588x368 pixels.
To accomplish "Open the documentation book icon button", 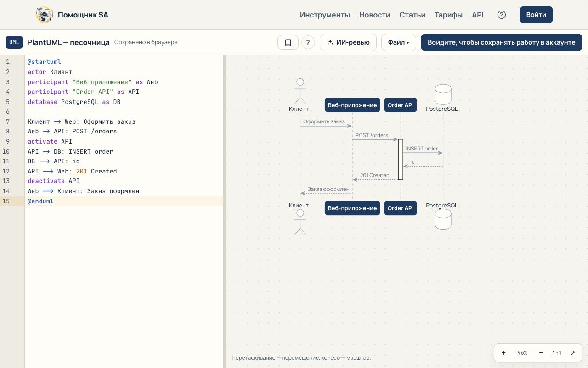I will pyautogui.click(x=288, y=42).
